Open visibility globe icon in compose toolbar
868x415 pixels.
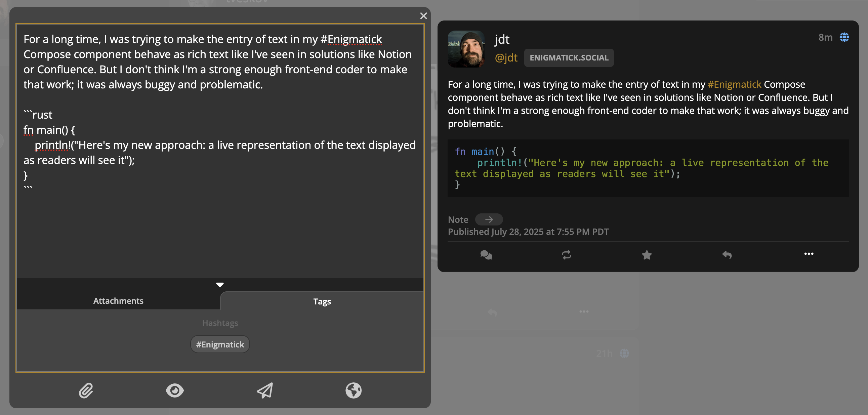353,390
